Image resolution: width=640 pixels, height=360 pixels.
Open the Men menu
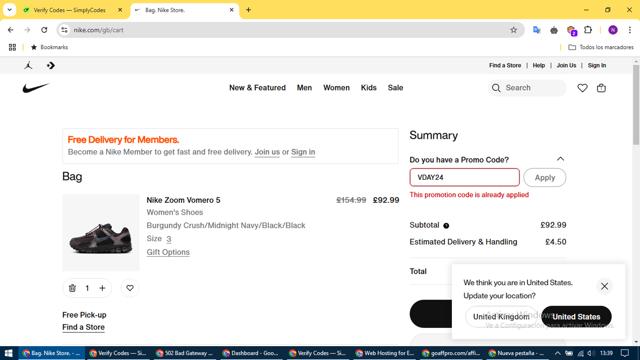(304, 88)
